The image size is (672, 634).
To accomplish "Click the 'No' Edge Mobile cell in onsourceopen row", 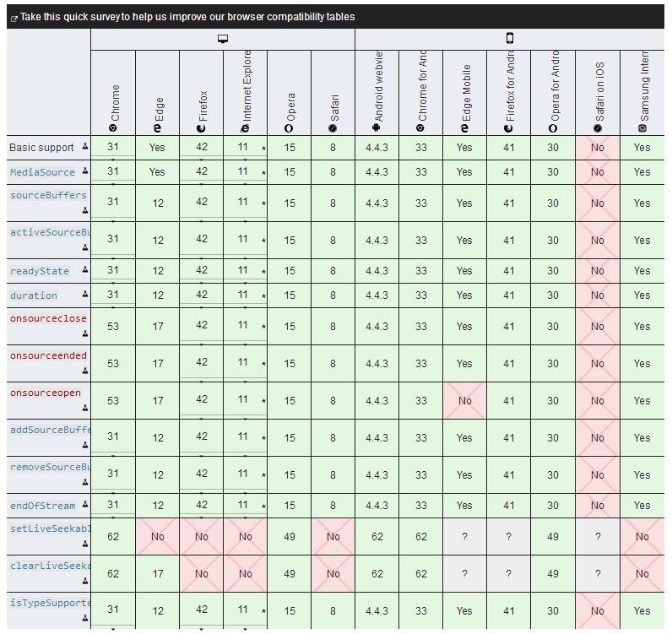I will (464, 400).
